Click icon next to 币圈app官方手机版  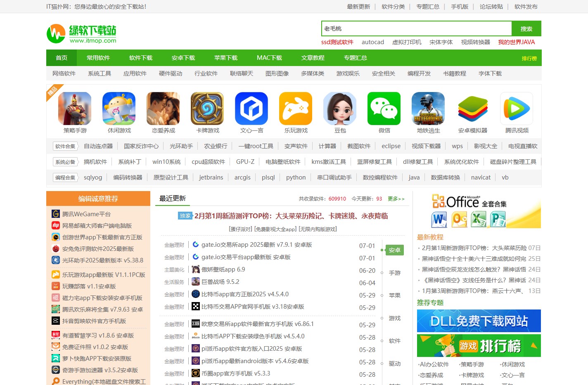(x=196, y=373)
